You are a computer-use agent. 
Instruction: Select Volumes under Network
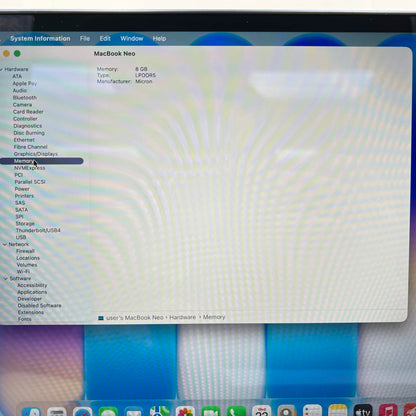pos(27,265)
